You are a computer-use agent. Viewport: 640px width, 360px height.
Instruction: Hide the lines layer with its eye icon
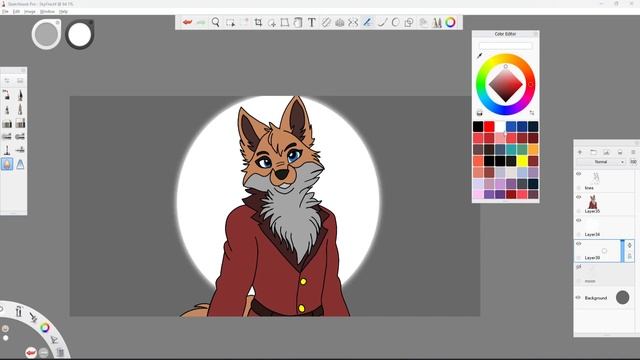(578, 174)
